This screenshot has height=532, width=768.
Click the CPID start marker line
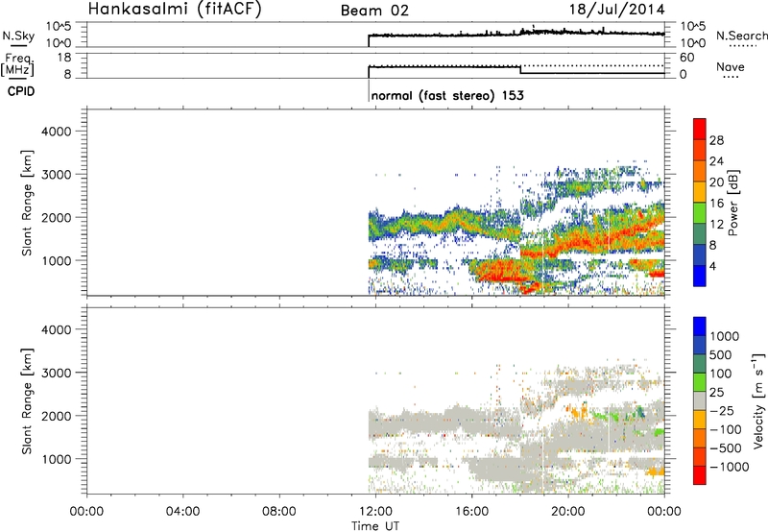[369, 91]
